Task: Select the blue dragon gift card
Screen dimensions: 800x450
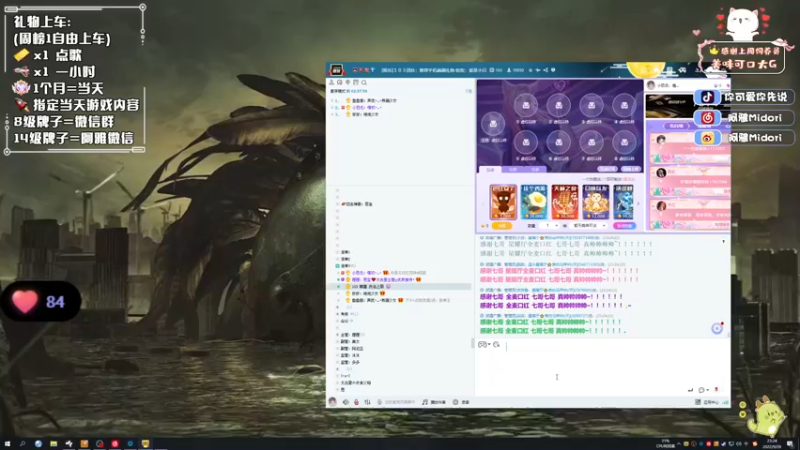Action: [x=623, y=203]
